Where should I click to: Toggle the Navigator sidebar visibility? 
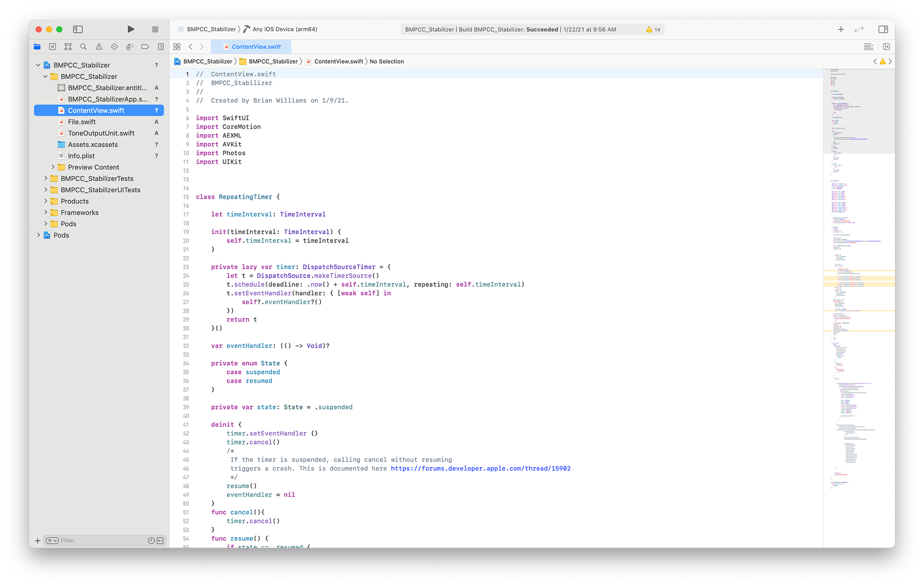pyautogui.click(x=78, y=29)
